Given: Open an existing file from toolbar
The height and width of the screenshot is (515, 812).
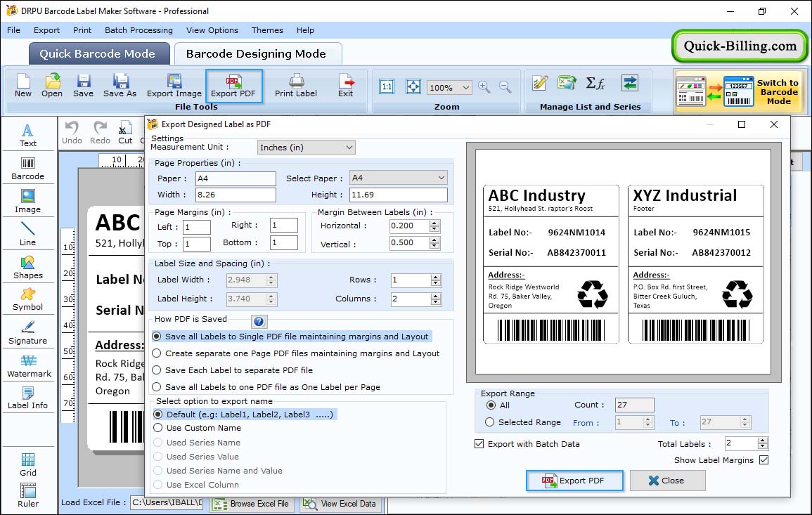Looking at the screenshot, I should (52, 86).
